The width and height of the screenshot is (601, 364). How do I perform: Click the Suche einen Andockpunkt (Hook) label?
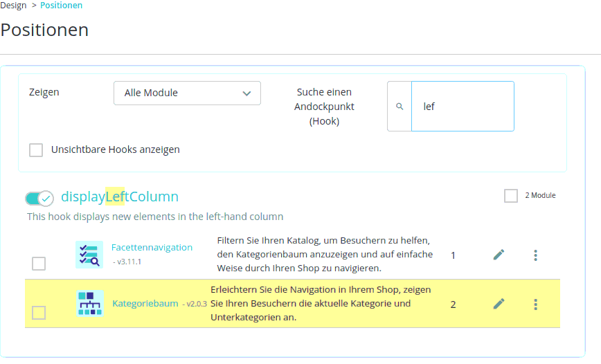tap(324, 107)
